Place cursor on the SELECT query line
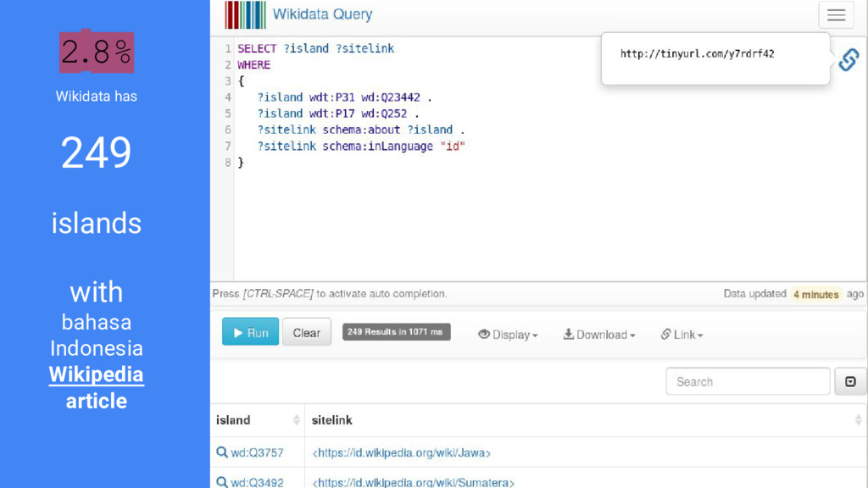Viewport: 868px width, 488px height. pos(315,48)
